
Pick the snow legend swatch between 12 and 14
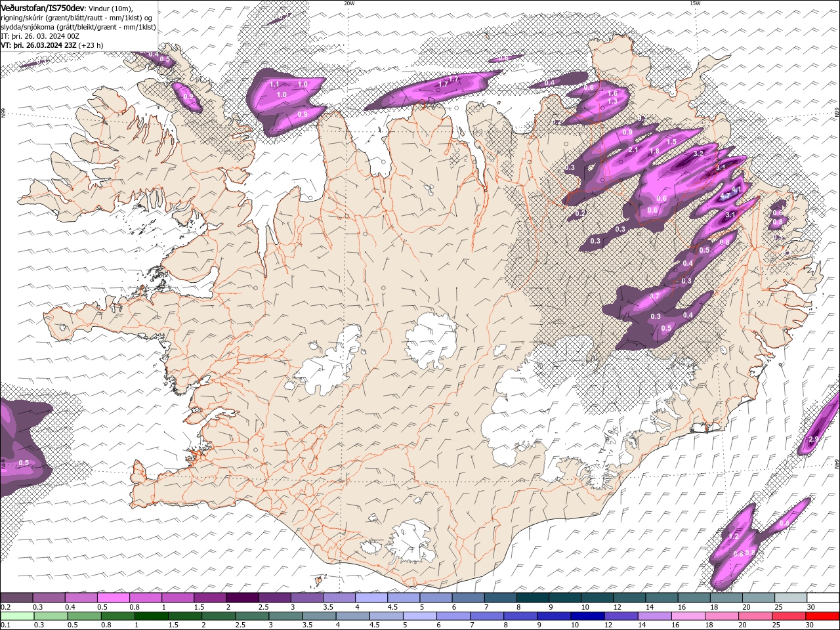point(629,598)
